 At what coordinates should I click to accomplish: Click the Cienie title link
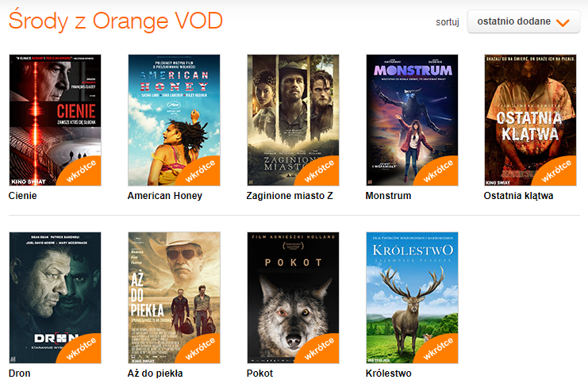pos(22,196)
